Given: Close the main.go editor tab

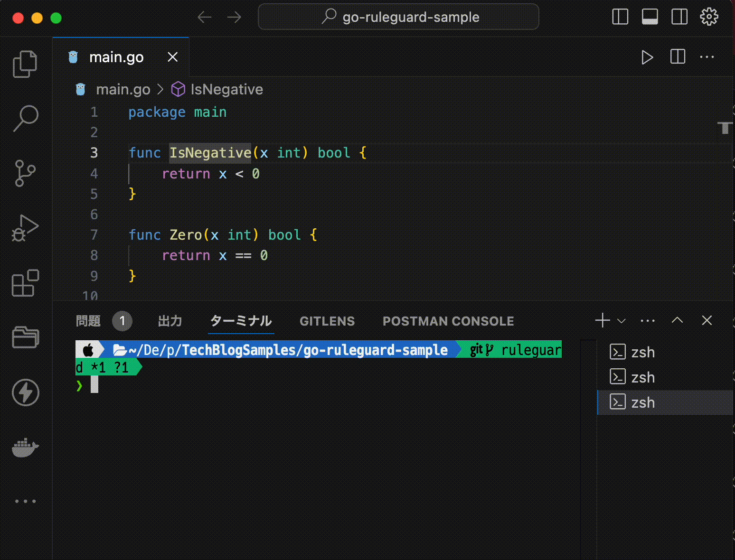Looking at the screenshot, I should point(173,57).
